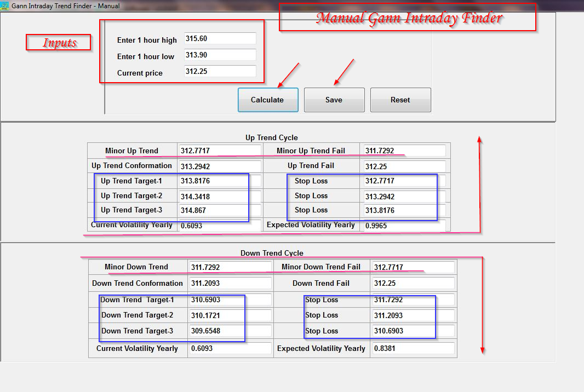Click the Expected Volatility Yearly field in Up Trend Cycle
Screen dimensions: 584x392
(403, 225)
